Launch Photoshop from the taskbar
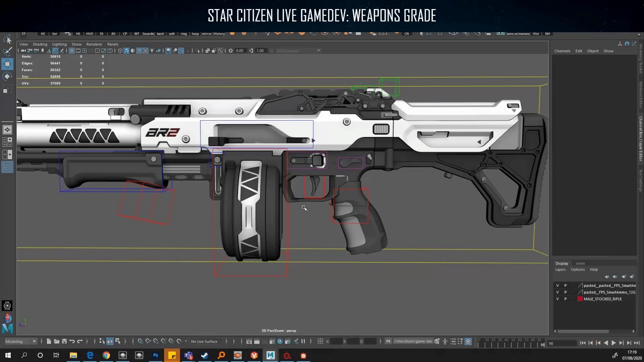The image size is (644, 362). [155, 356]
